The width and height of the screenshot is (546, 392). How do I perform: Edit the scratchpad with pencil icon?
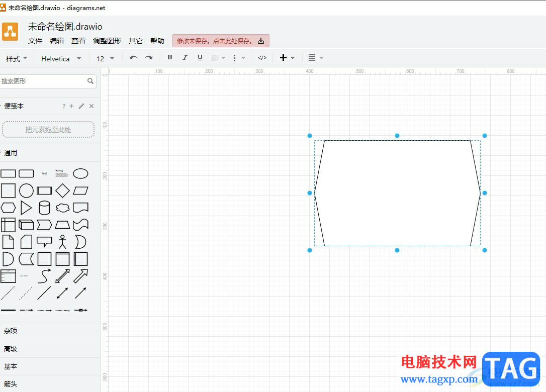pos(81,106)
